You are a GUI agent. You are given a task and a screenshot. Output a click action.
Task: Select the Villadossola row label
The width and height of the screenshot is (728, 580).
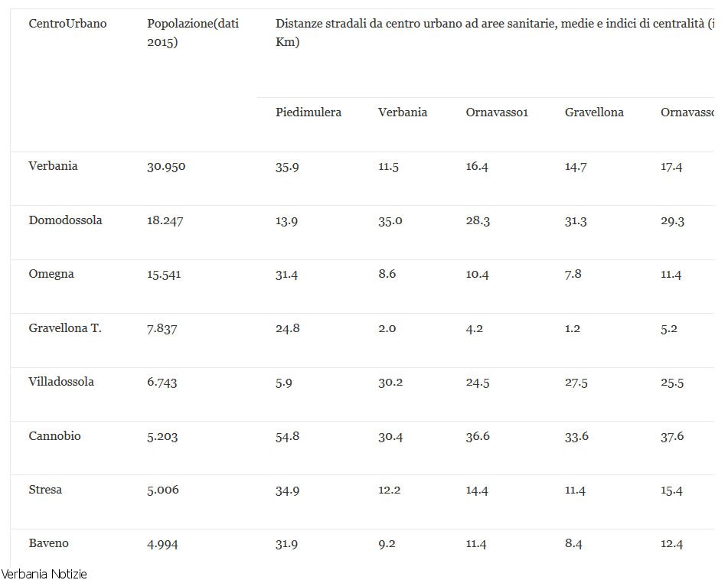61,382
